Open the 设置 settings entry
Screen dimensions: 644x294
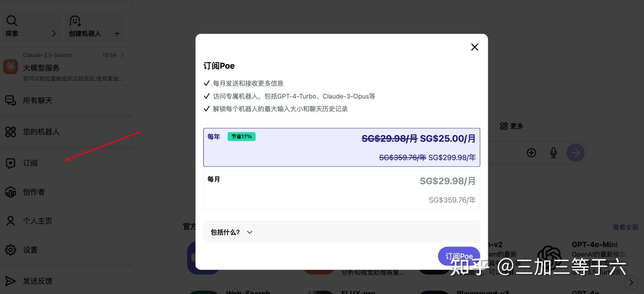pos(30,250)
